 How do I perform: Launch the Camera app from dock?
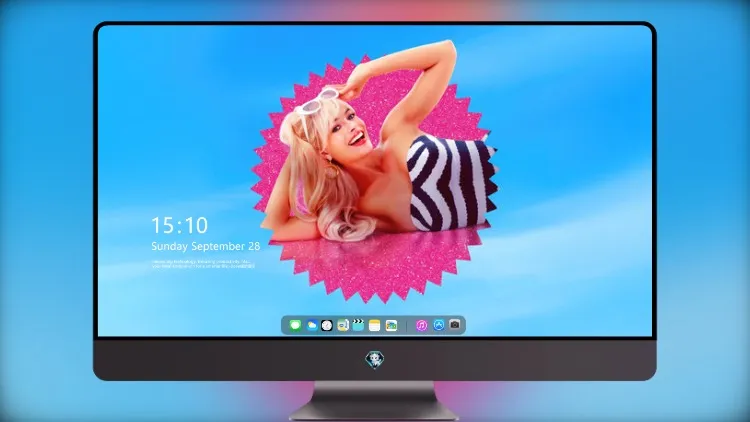[x=455, y=325]
